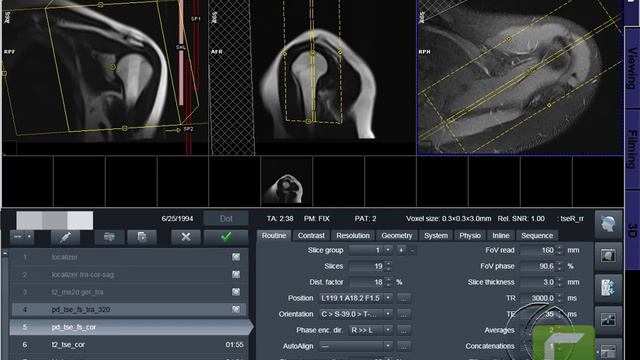
Task: Click the Slices value field showing 19
Action: tap(366, 266)
